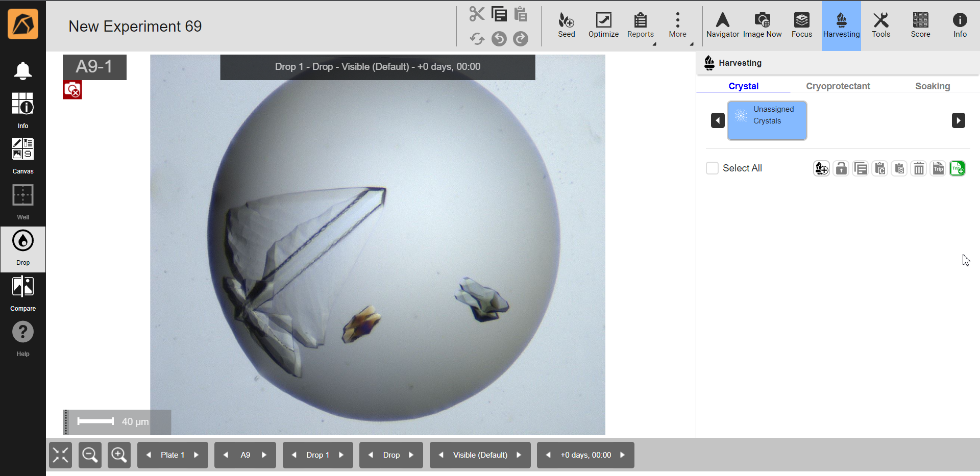Switch to the Soaking tab
The width and height of the screenshot is (980, 476).
pos(932,86)
